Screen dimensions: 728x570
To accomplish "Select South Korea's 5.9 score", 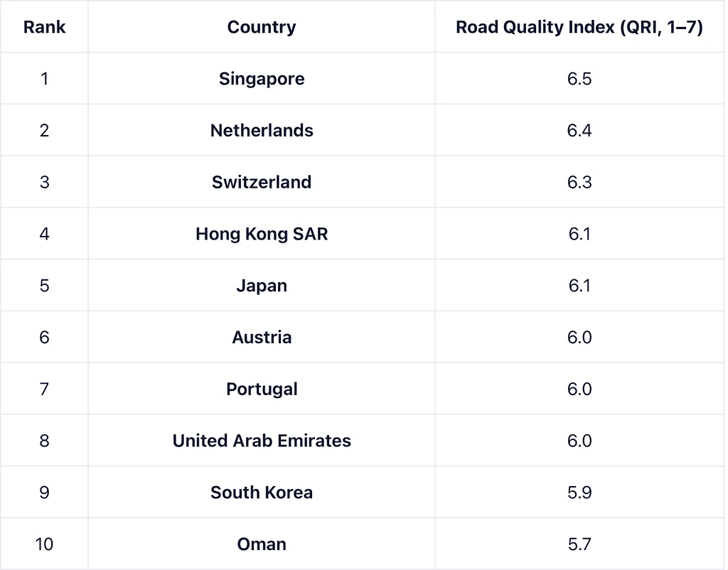I will (x=579, y=493).
